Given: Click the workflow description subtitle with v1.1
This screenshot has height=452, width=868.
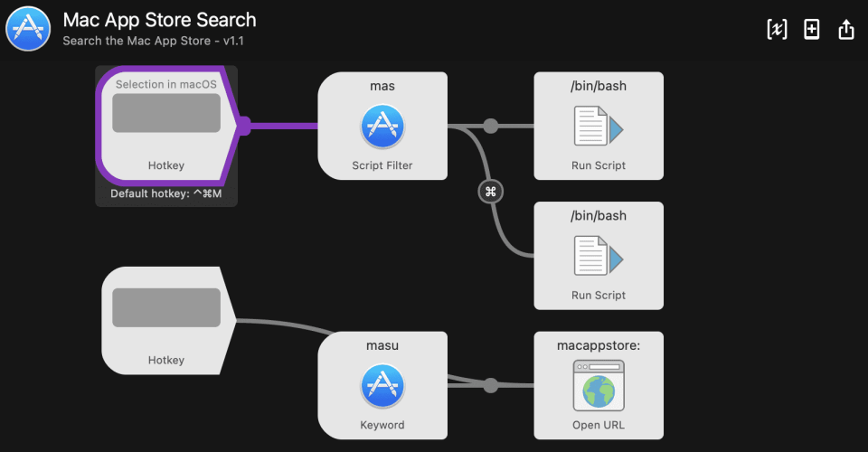Looking at the screenshot, I should 153,42.
